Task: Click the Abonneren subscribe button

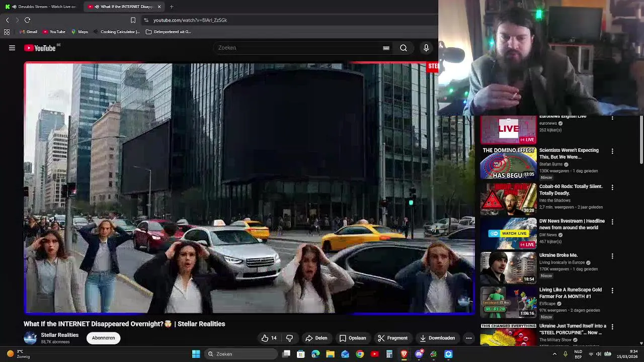Action: pos(103,338)
